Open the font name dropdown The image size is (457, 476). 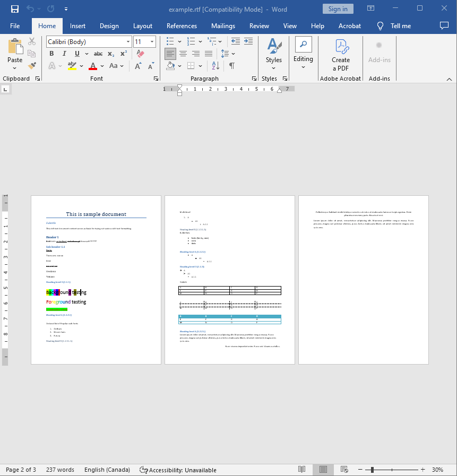128,42
